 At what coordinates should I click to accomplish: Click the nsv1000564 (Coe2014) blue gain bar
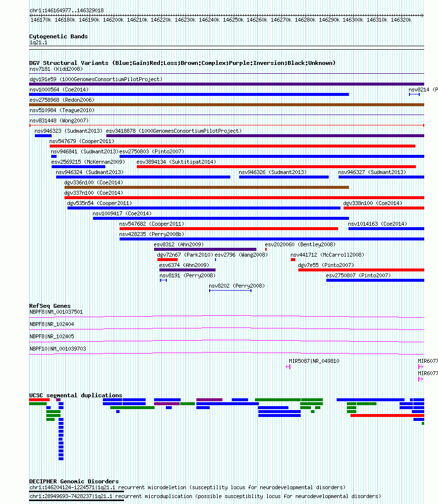189,94
